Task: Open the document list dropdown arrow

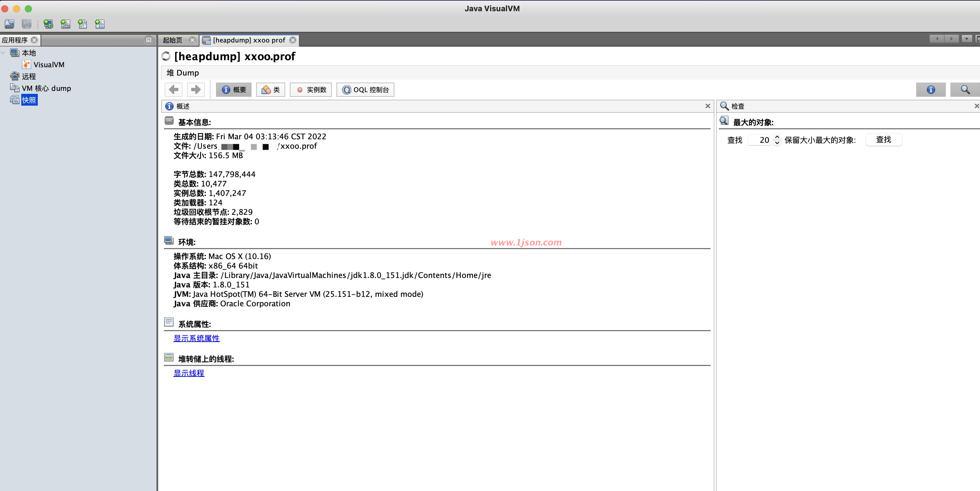Action: point(966,39)
